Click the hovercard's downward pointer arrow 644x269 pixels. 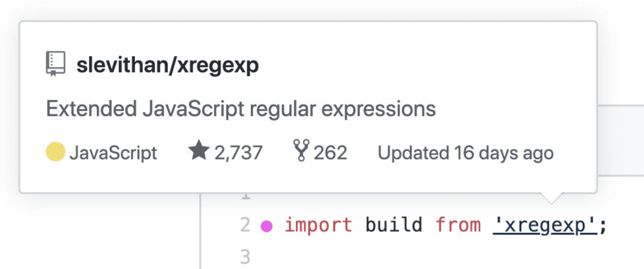(551, 198)
